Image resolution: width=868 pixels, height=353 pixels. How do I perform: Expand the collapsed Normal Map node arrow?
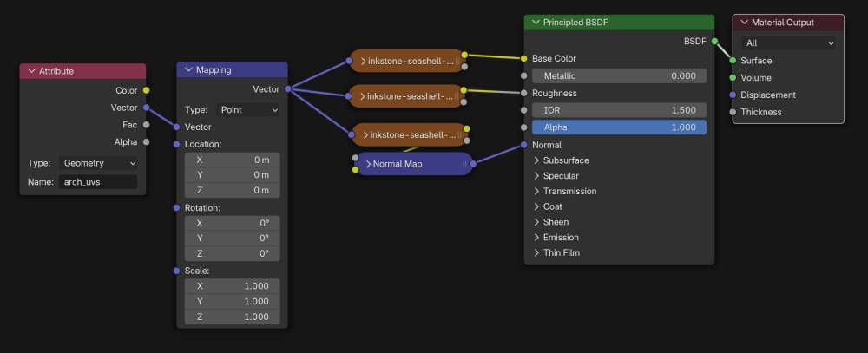pyautogui.click(x=368, y=163)
